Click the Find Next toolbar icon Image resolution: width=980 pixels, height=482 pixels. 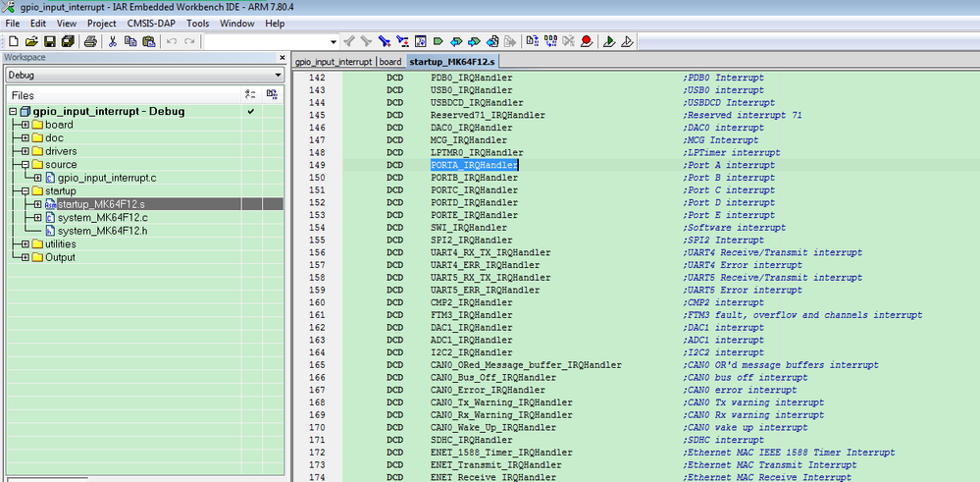pyautogui.click(x=366, y=42)
